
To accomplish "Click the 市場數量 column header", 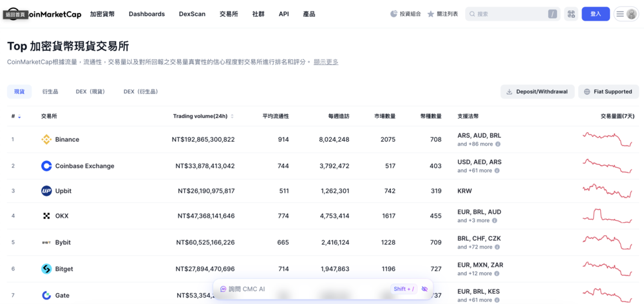I will (385, 117).
